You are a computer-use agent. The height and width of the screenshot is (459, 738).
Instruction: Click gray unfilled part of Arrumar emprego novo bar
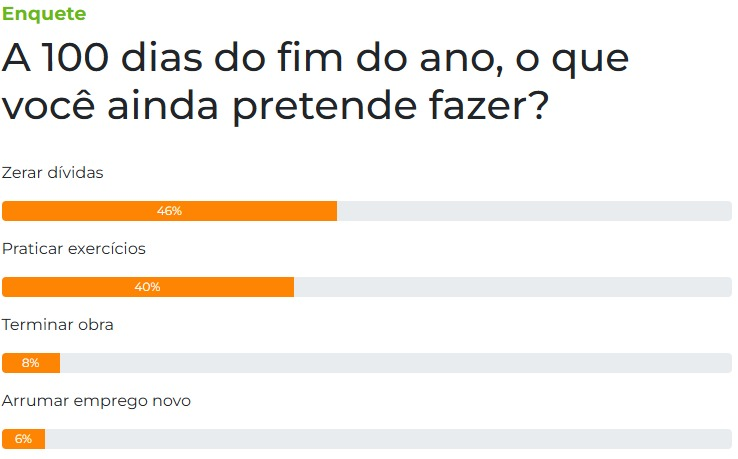[388, 439]
